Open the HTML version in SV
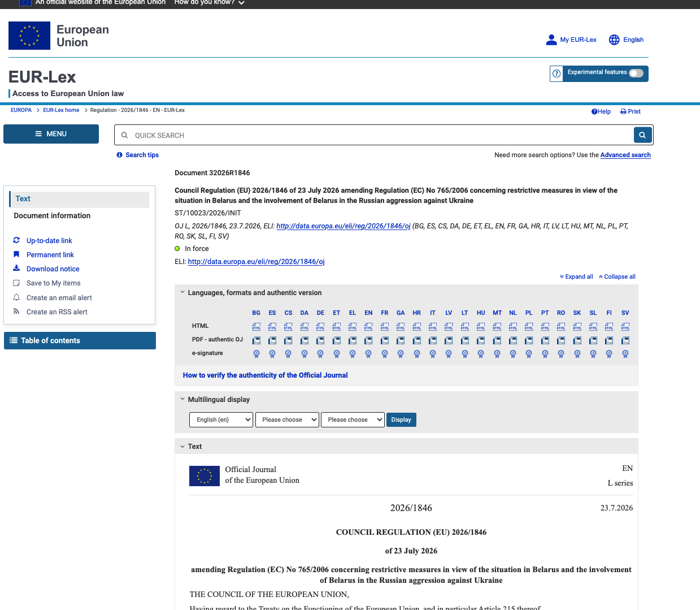The height and width of the screenshot is (610, 700). (625, 327)
